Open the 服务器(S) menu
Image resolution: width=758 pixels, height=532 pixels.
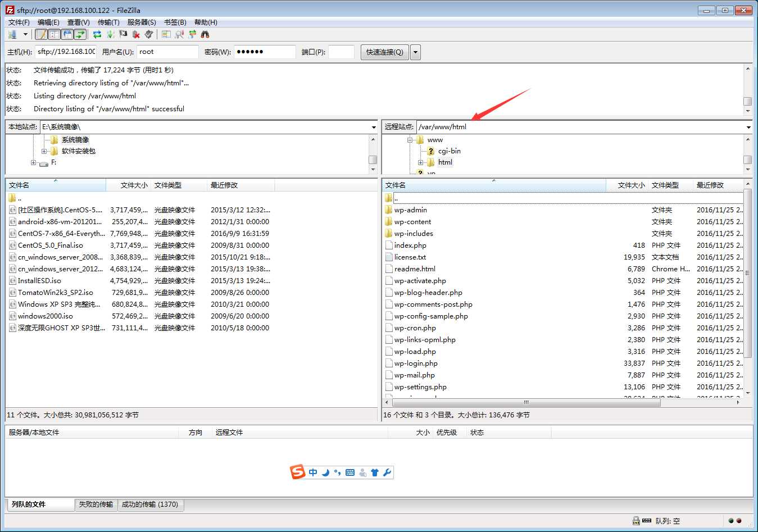pyautogui.click(x=142, y=22)
